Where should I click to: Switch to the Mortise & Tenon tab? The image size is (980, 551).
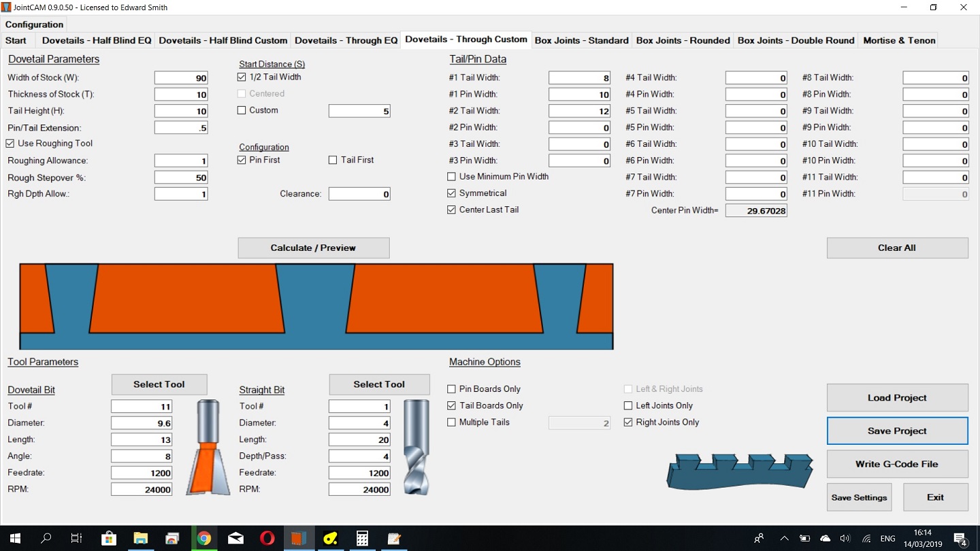pos(898,40)
